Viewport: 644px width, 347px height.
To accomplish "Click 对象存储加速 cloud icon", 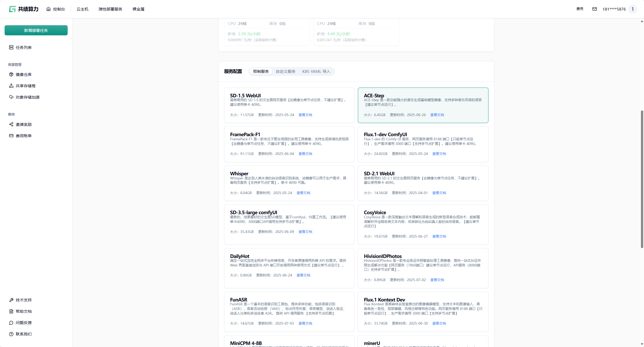I will pyautogui.click(x=11, y=97).
